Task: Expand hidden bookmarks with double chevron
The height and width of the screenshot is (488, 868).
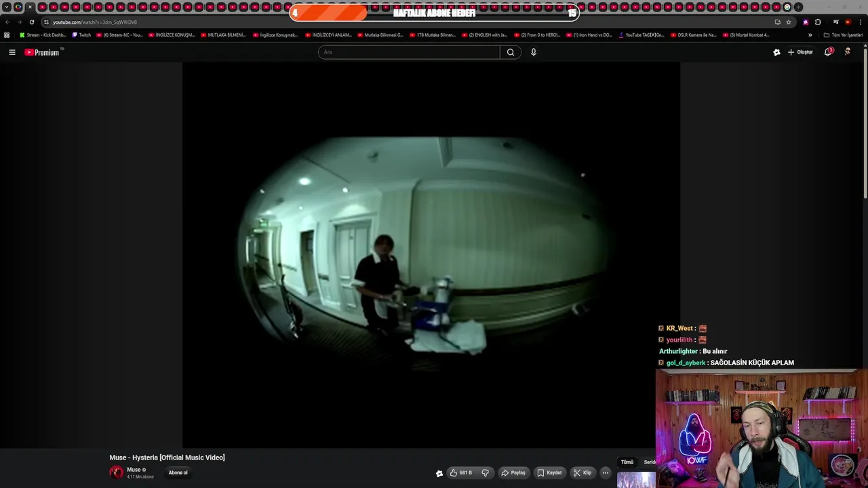Action: coord(810,35)
